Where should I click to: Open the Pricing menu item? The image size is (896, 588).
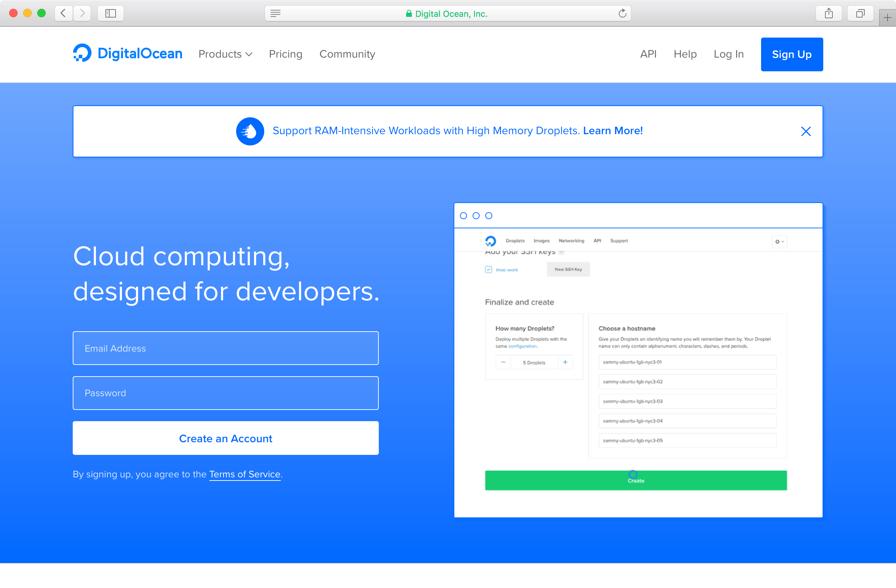pos(285,54)
